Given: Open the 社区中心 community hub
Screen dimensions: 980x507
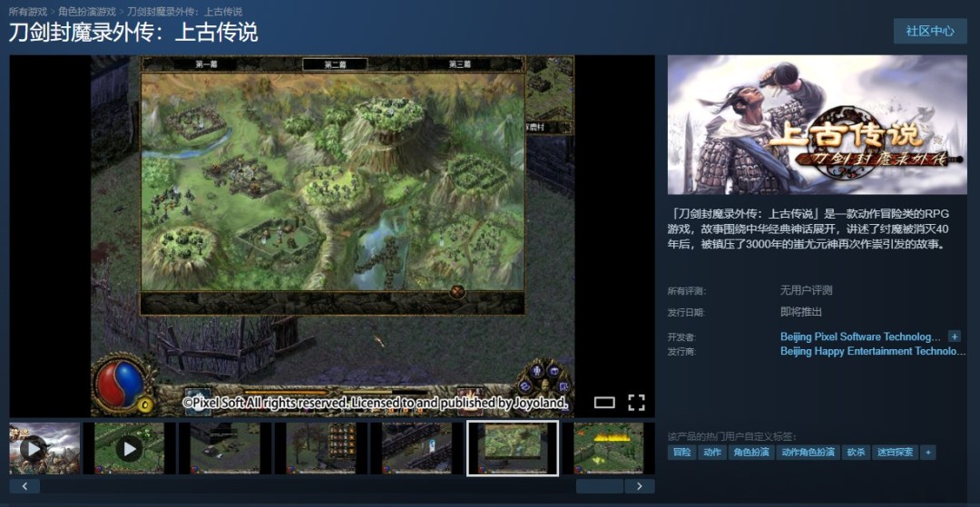Looking at the screenshot, I should click(929, 31).
